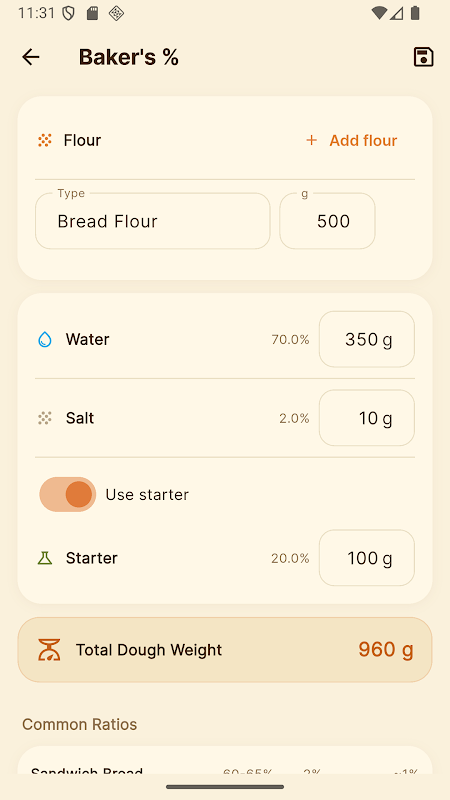Tap the plus icon beside Add flour
The image size is (450, 800).
(311, 140)
